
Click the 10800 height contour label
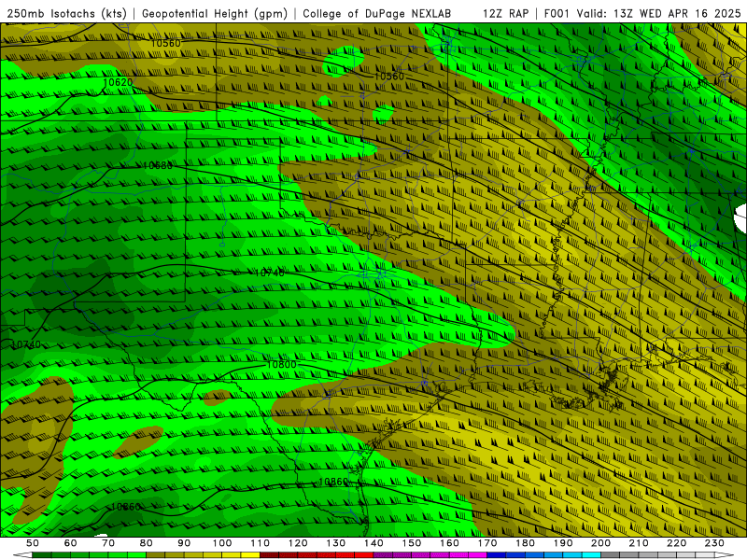[282, 364]
